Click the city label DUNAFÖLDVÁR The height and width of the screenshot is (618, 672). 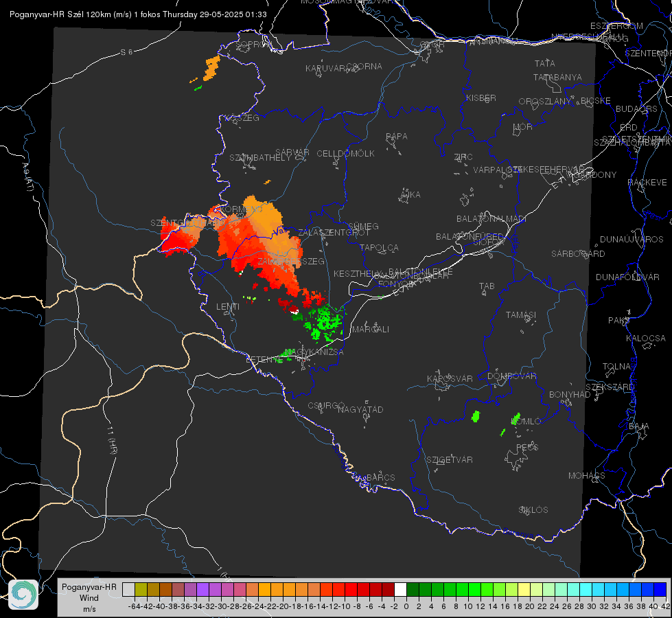[x=627, y=277]
